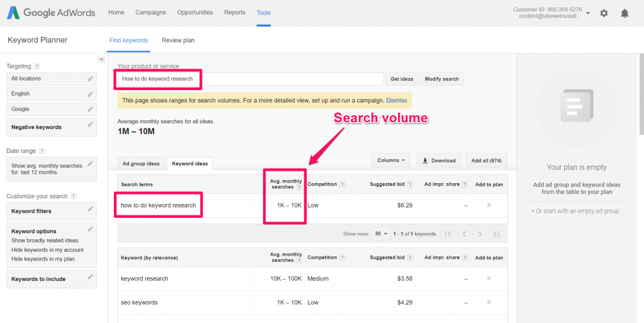Image resolution: width=644 pixels, height=323 pixels.
Task: Click the Modify search button
Action: click(x=442, y=79)
